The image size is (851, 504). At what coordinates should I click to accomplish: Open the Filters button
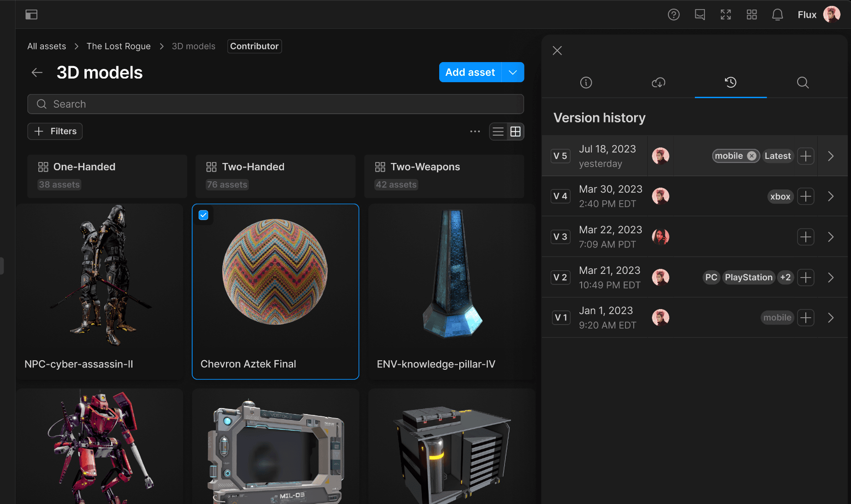pos(55,131)
